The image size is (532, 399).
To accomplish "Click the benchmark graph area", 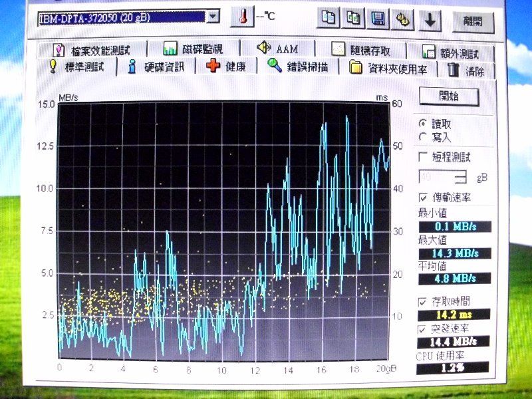I will (223, 231).
